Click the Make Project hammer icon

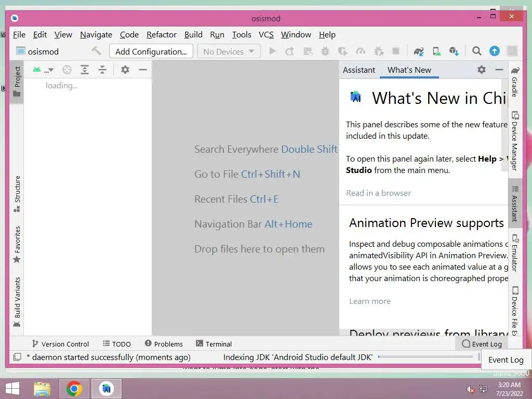tap(96, 51)
